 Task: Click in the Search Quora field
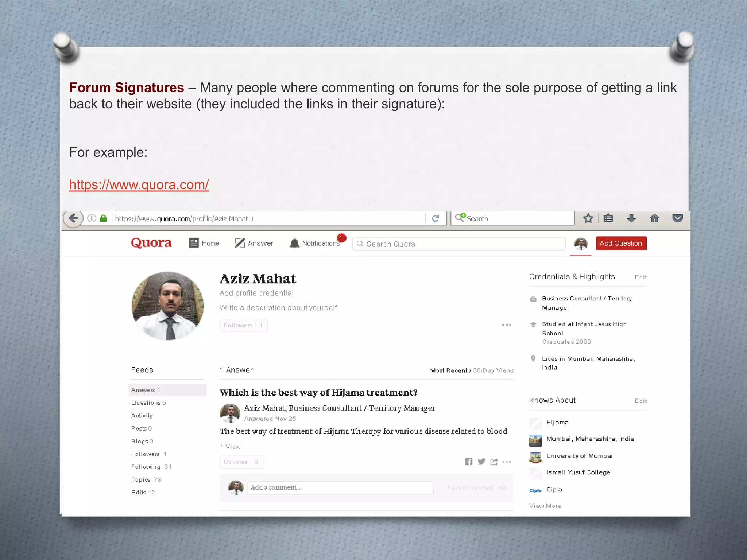[459, 244]
